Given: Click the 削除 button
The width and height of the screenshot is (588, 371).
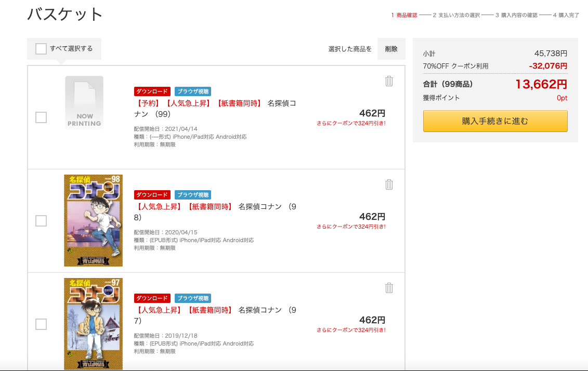Looking at the screenshot, I should [391, 49].
